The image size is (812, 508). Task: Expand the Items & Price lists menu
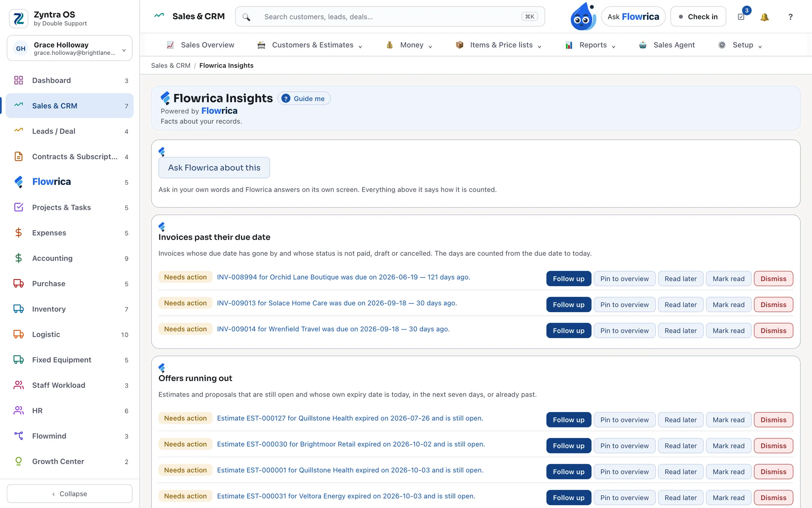point(499,45)
